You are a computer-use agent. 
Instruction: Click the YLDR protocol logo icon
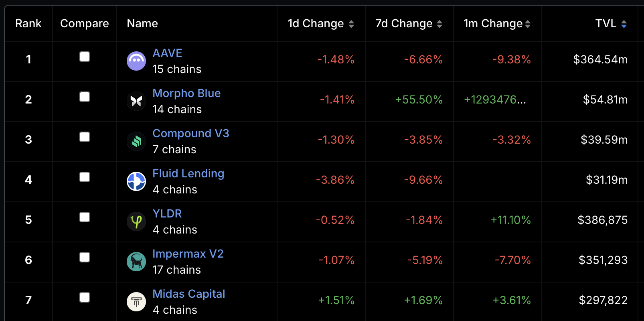(136, 221)
